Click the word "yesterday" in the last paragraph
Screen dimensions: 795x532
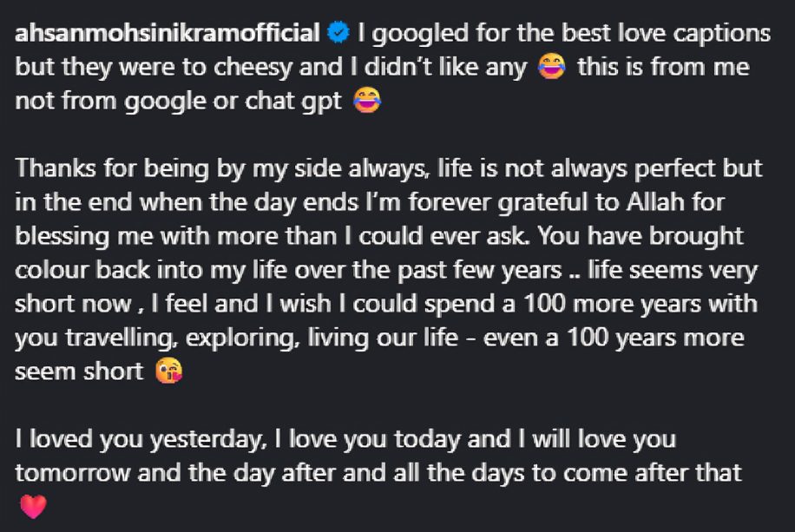207,440
